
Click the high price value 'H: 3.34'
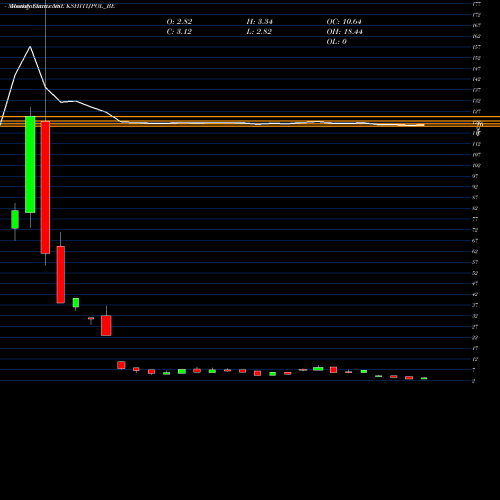259,21
